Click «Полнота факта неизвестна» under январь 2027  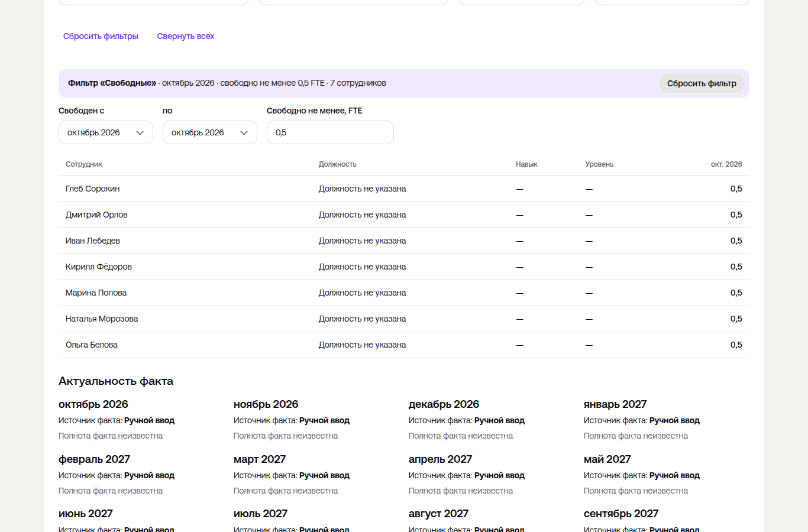636,436
